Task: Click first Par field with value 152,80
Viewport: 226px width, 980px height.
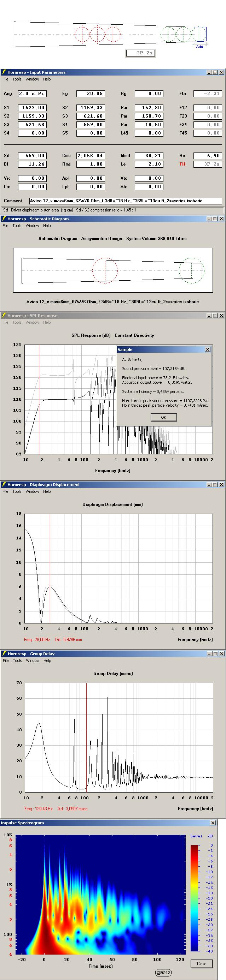Action: pyautogui.click(x=149, y=108)
